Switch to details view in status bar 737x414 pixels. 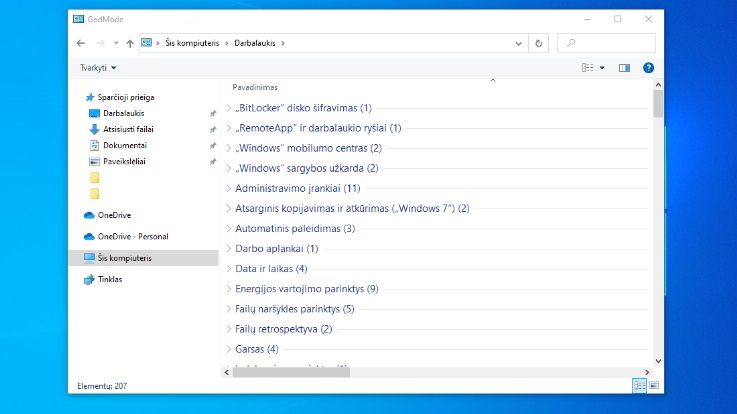coord(638,385)
